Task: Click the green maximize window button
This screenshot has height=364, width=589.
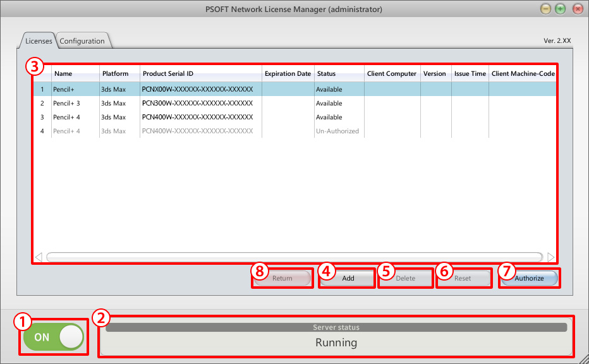Action: (x=561, y=9)
